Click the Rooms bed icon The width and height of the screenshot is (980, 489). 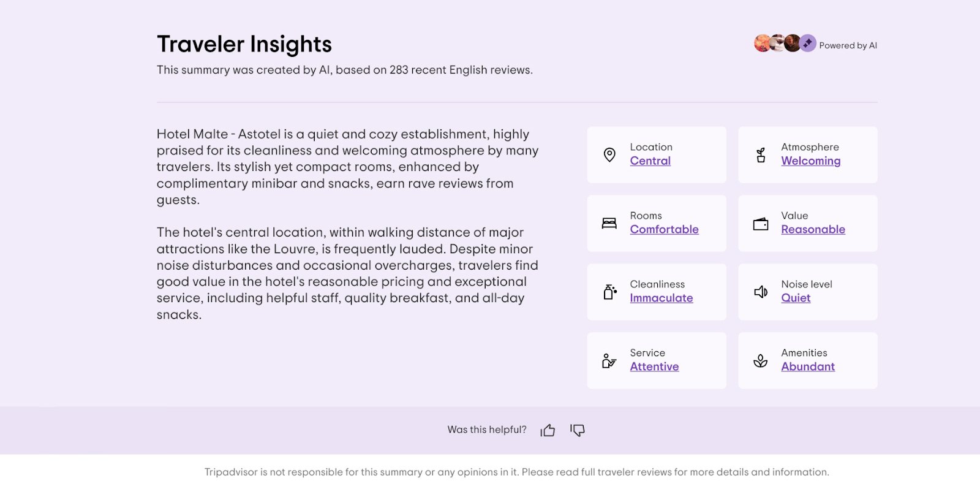609,224
